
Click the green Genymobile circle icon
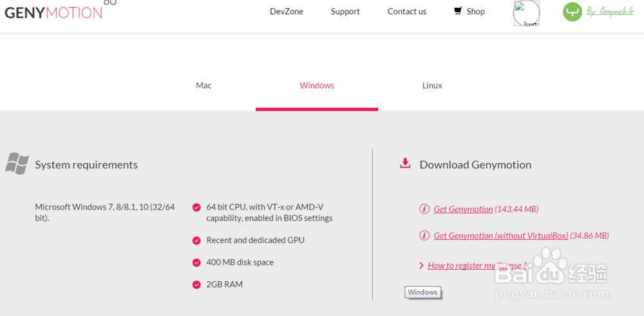point(572,12)
